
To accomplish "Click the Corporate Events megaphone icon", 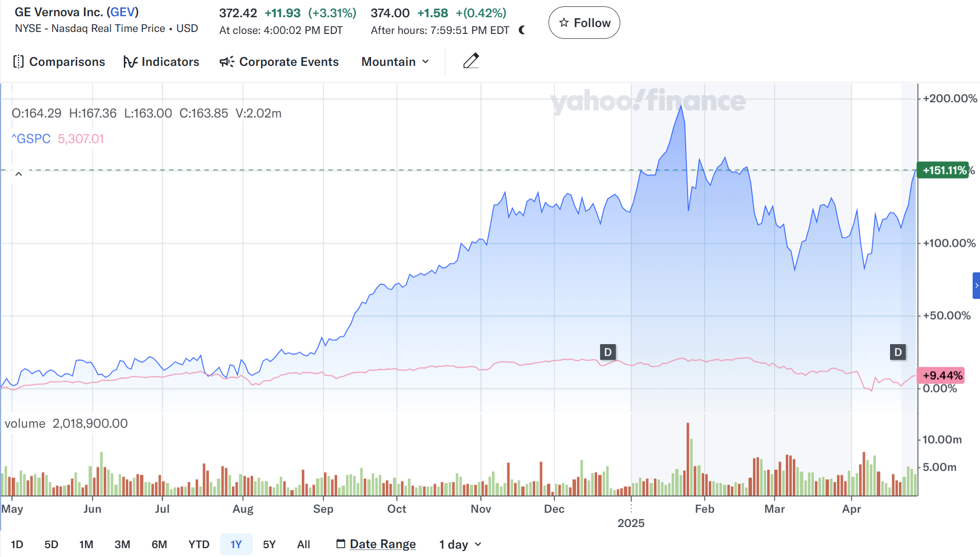I will tap(227, 62).
